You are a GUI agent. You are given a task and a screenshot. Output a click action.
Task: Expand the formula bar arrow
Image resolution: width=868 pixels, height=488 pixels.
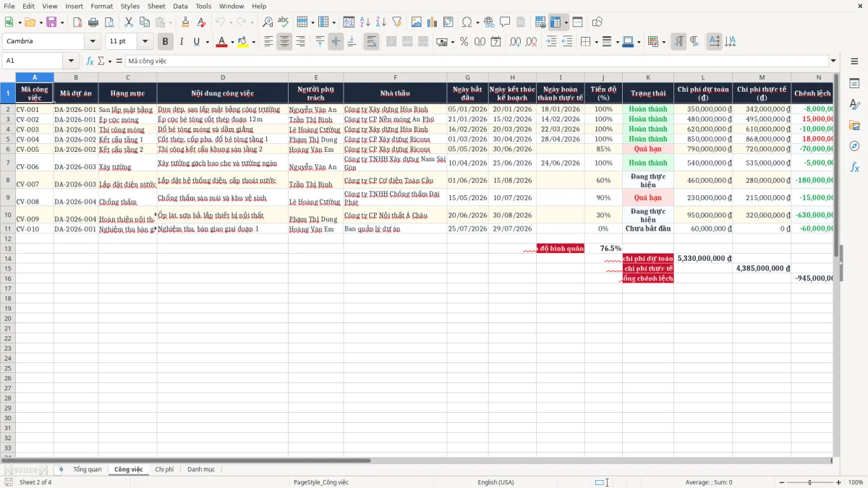click(833, 61)
